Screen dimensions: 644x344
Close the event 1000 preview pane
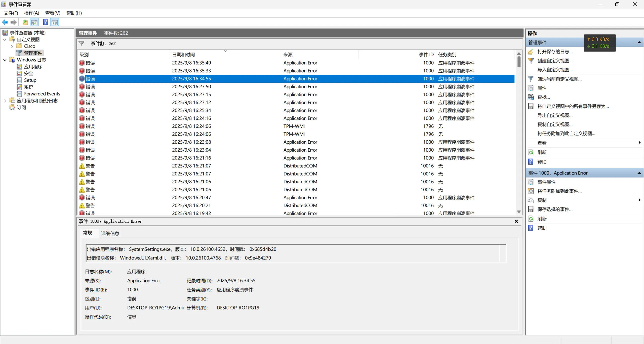[x=516, y=221]
